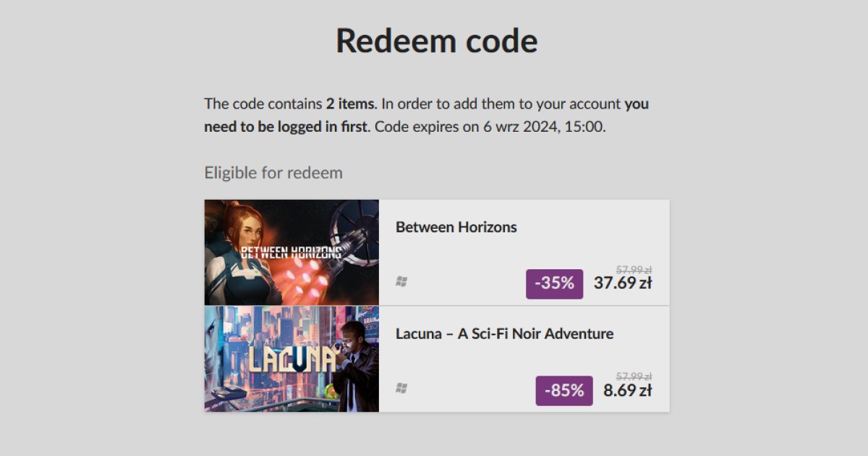Click the Windows platform icon under Between Horizons
The image size is (868, 456).
401,282
